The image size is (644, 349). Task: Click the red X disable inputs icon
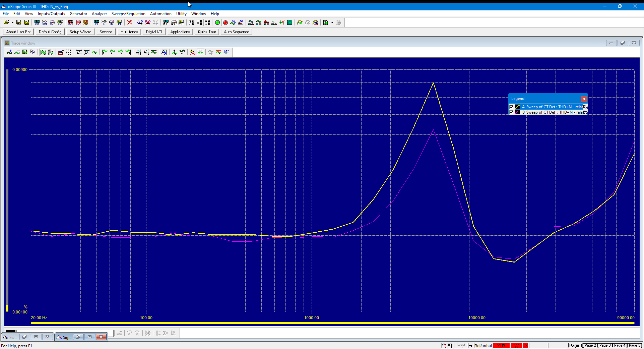point(130,22)
